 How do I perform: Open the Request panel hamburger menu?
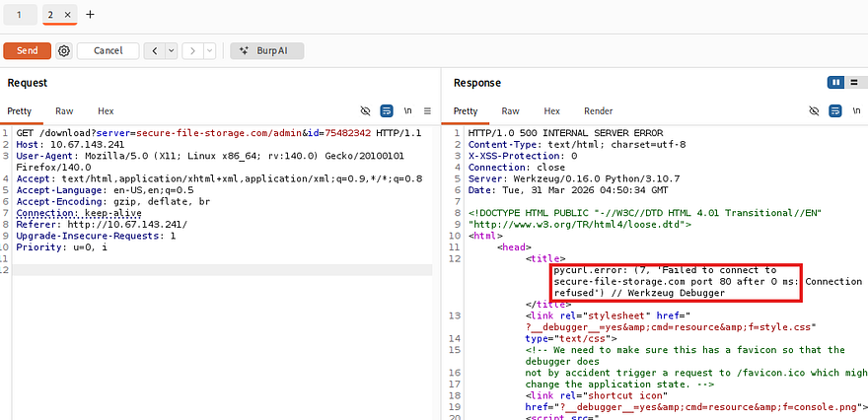(x=427, y=111)
